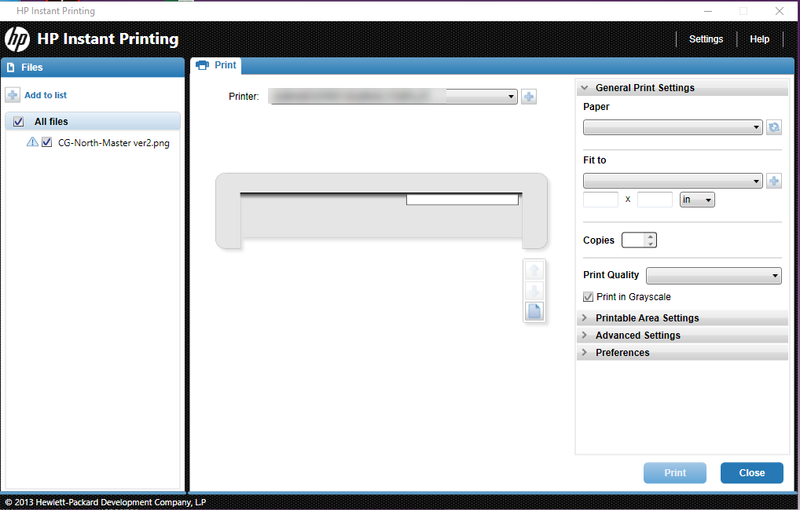Screen dimensions: 800x510
Task: Uncheck CG-North-Master ver2.png file checkbox
Action: (x=46, y=142)
